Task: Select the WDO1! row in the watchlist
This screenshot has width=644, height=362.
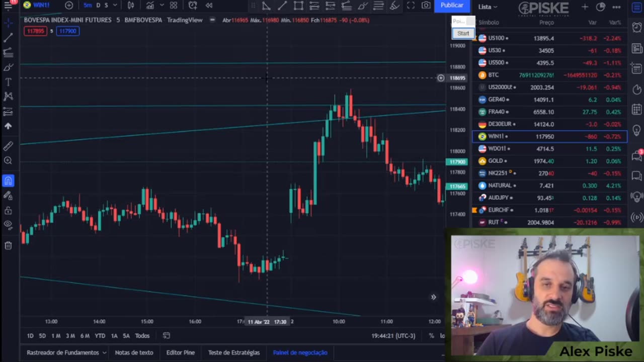Action: coord(550,149)
